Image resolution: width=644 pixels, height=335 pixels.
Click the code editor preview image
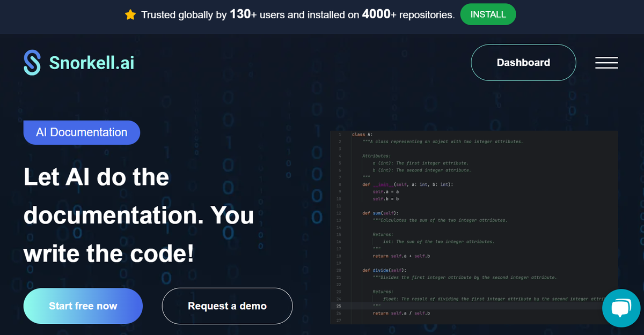click(475, 225)
